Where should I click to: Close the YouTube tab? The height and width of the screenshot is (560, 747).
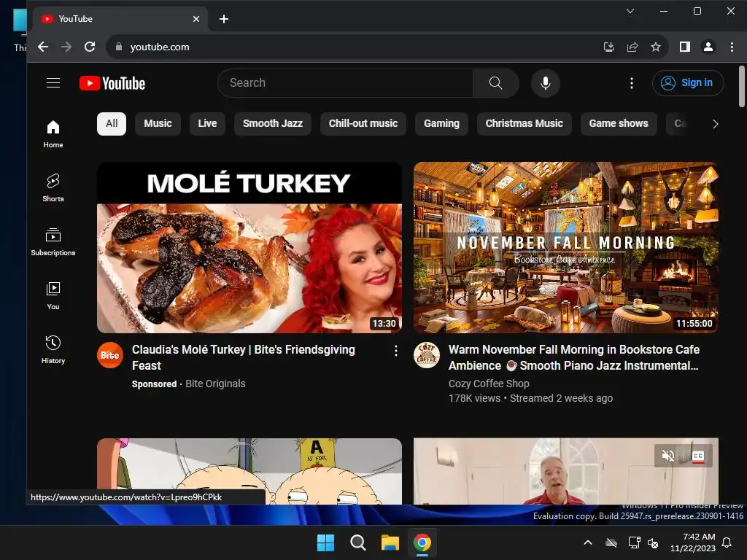coord(196,19)
